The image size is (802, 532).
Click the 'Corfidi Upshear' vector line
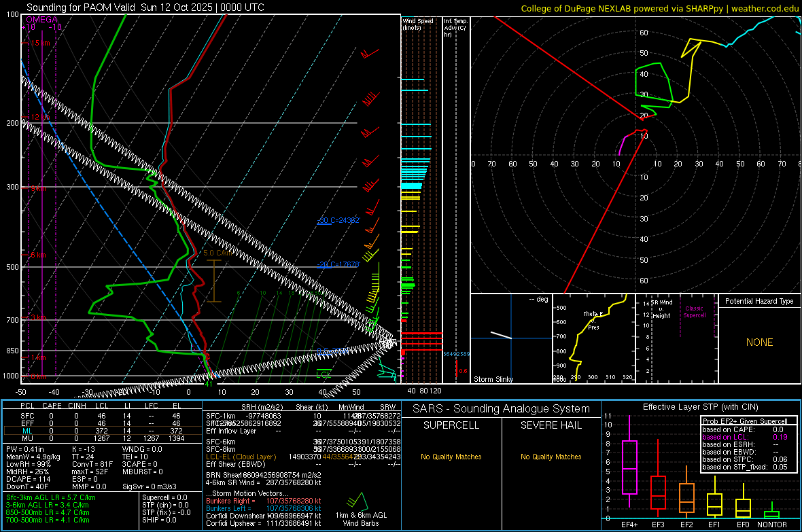264,523
